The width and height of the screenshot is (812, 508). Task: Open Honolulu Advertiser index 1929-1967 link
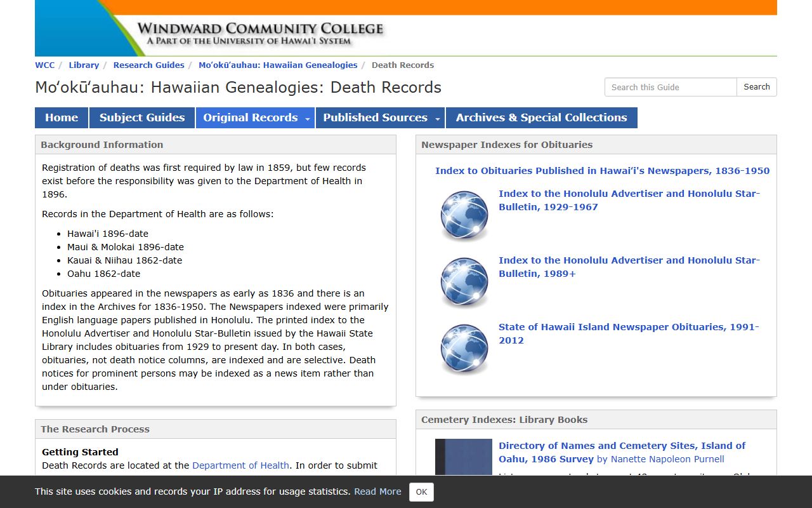coord(629,200)
